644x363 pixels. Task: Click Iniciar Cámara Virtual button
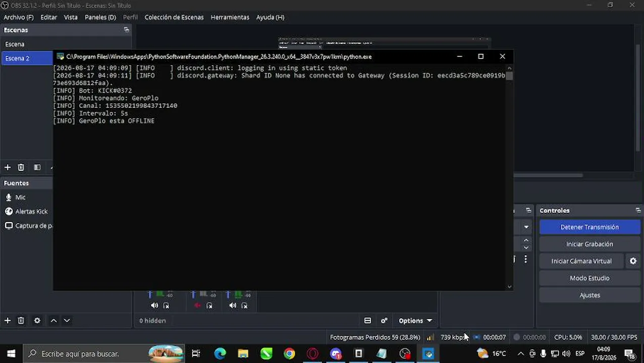[x=581, y=261]
